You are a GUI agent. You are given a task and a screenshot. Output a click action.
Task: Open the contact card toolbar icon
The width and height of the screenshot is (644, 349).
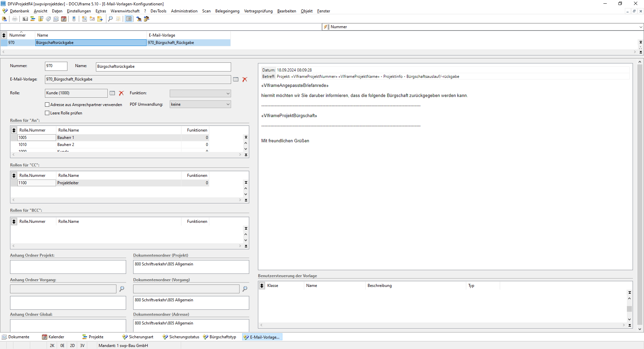click(x=25, y=19)
